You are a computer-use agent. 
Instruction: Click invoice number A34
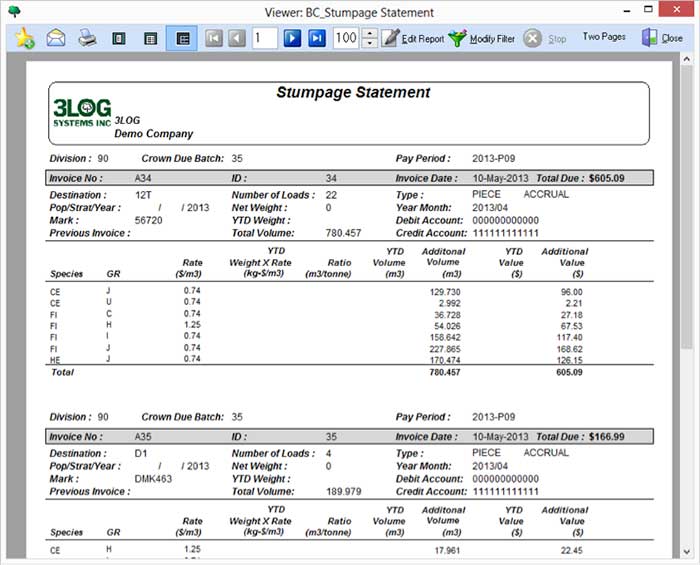click(x=143, y=178)
